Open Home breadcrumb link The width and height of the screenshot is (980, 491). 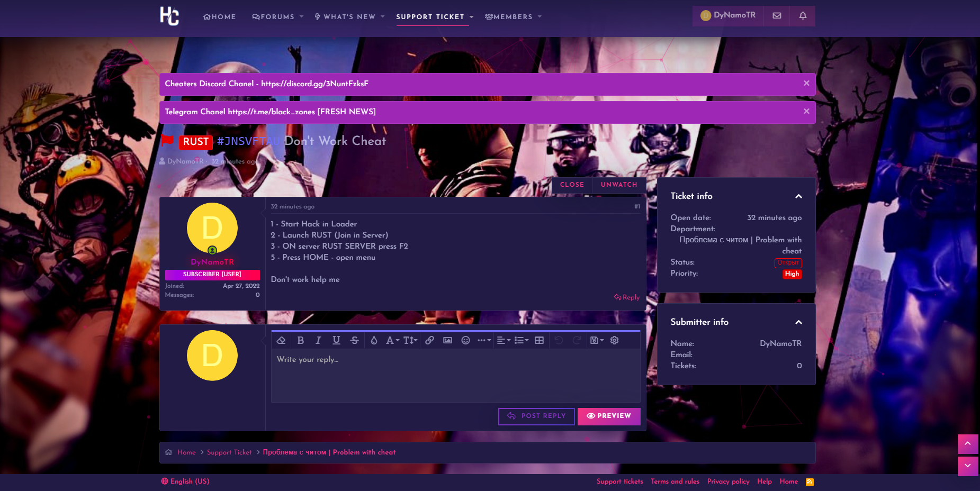(x=186, y=452)
